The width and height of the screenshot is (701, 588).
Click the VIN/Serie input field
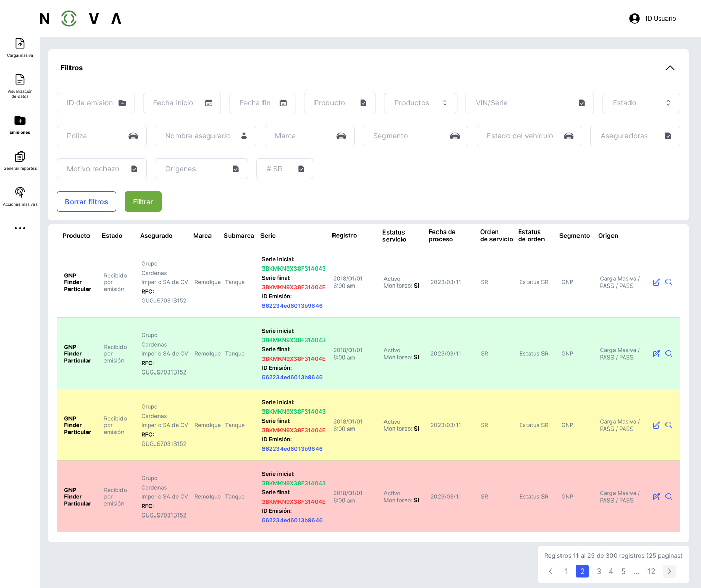click(x=530, y=103)
